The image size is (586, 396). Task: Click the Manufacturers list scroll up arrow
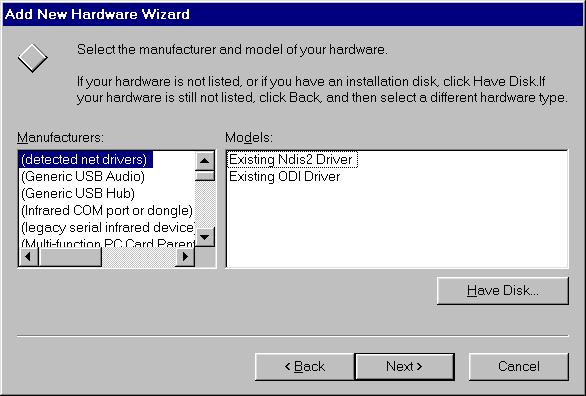point(204,161)
